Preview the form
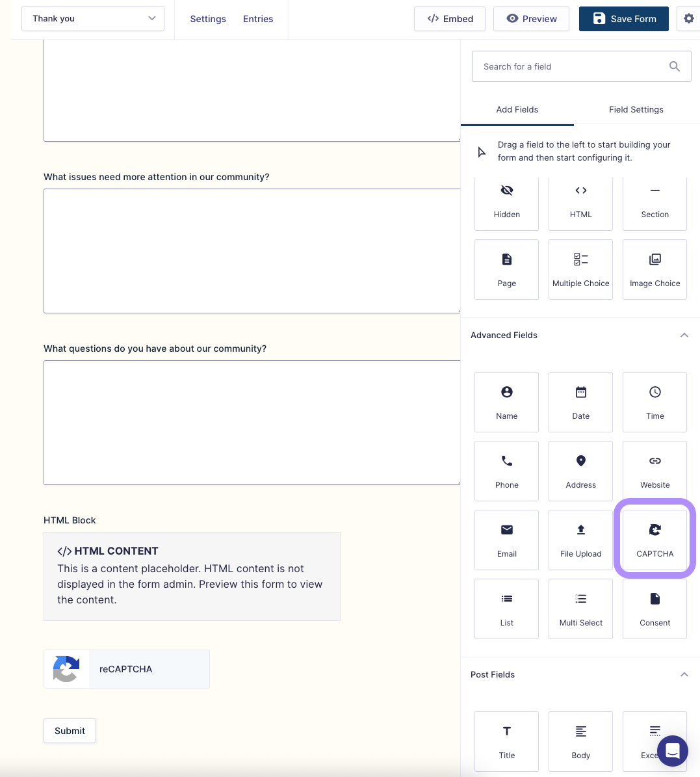The image size is (700, 777). 531,19
